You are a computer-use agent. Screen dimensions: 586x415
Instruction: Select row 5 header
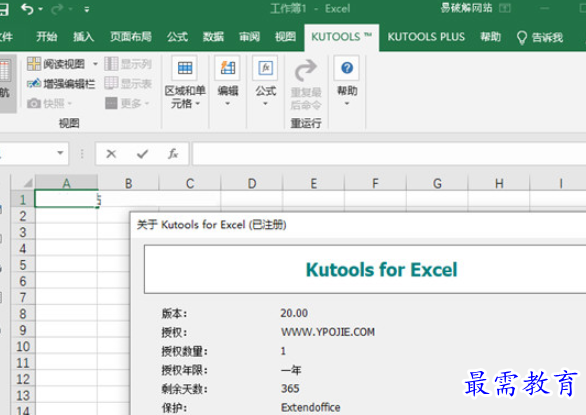[23, 265]
